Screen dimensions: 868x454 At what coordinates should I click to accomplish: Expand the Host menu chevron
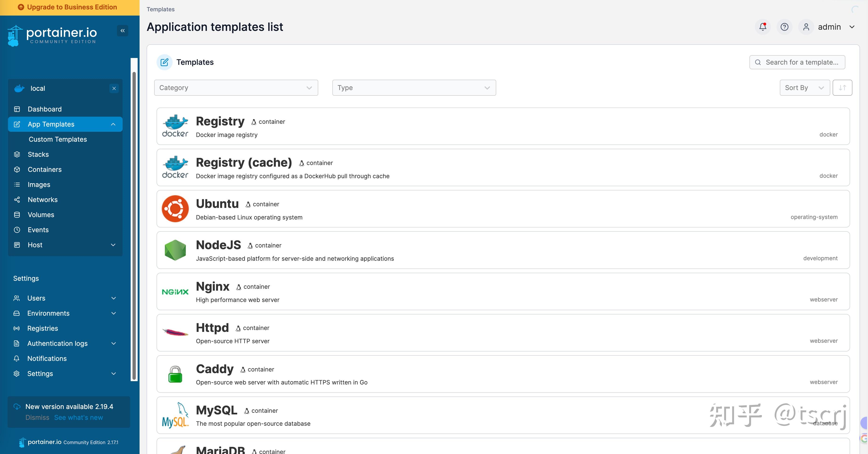pyautogui.click(x=113, y=245)
